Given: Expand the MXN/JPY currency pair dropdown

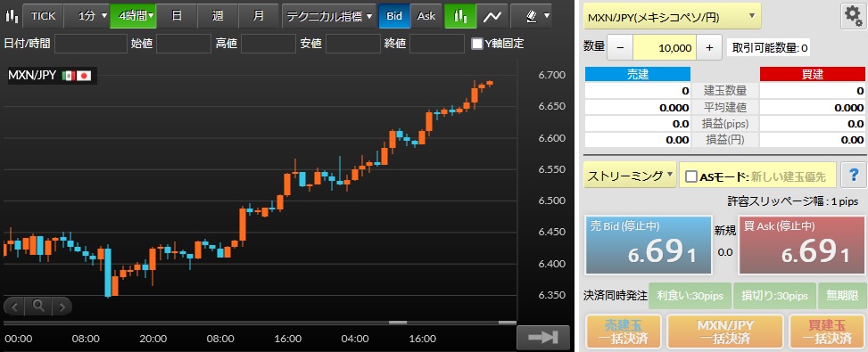Looking at the screenshot, I should 672,17.
